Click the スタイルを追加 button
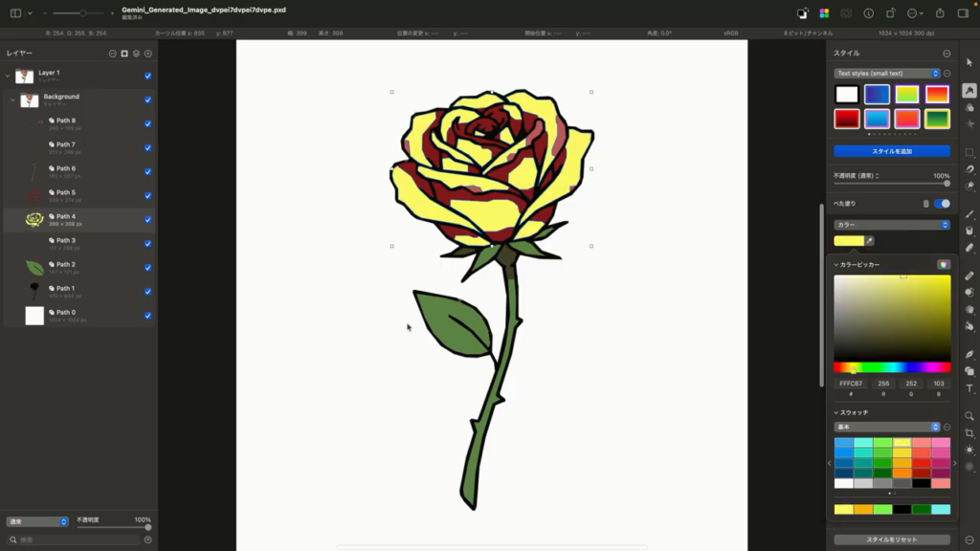 pyautogui.click(x=891, y=151)
